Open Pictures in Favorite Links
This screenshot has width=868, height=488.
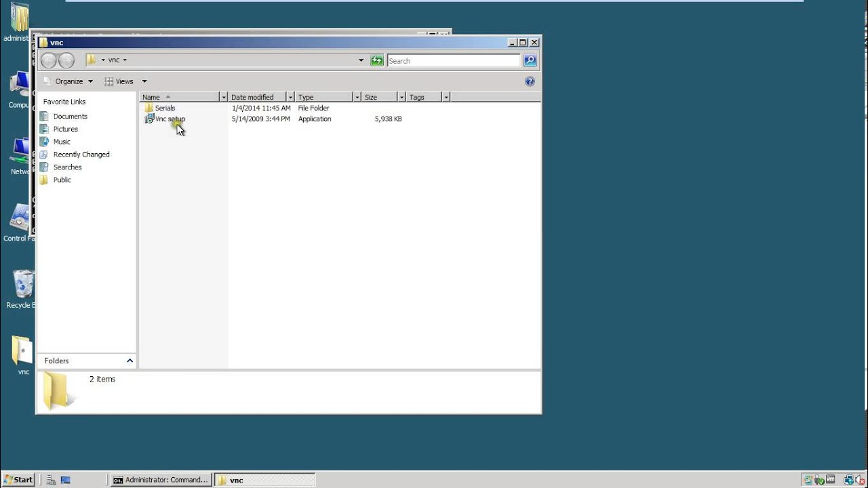click(x=66, y=129)
